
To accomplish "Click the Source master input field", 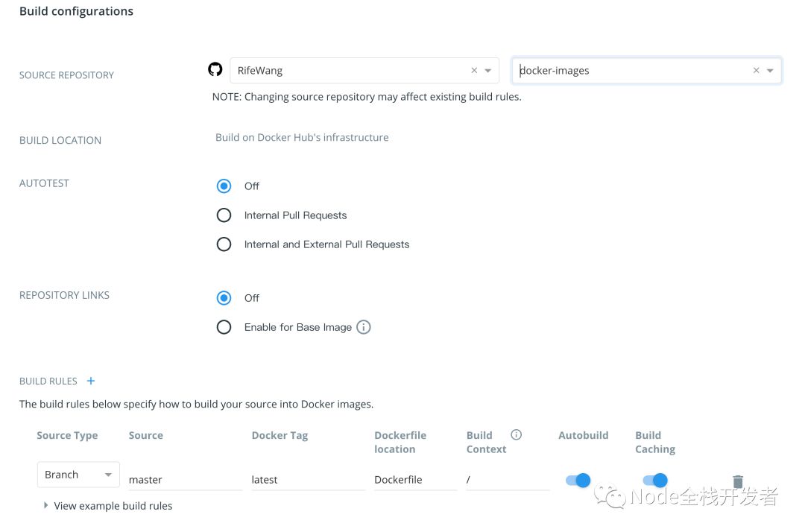I will click(184, 480).
